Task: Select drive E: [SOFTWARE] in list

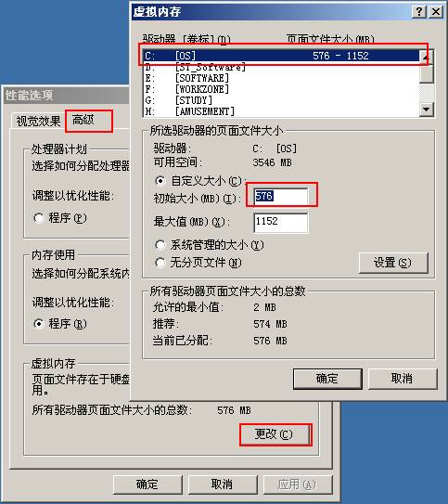Action: (281, 78)
